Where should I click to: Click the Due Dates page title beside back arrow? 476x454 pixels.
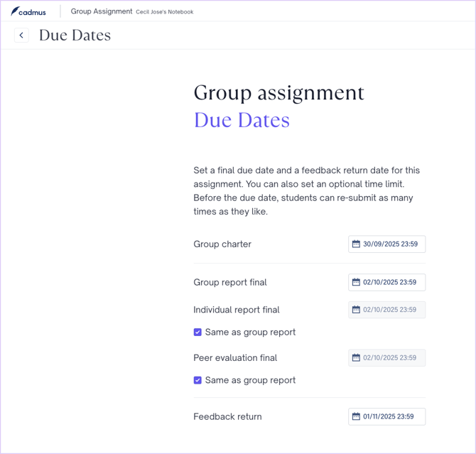click(x=75, y=36)
